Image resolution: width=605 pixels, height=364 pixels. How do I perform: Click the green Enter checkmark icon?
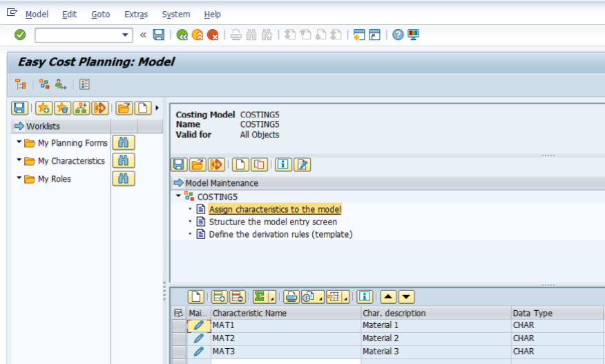(20, 35)
